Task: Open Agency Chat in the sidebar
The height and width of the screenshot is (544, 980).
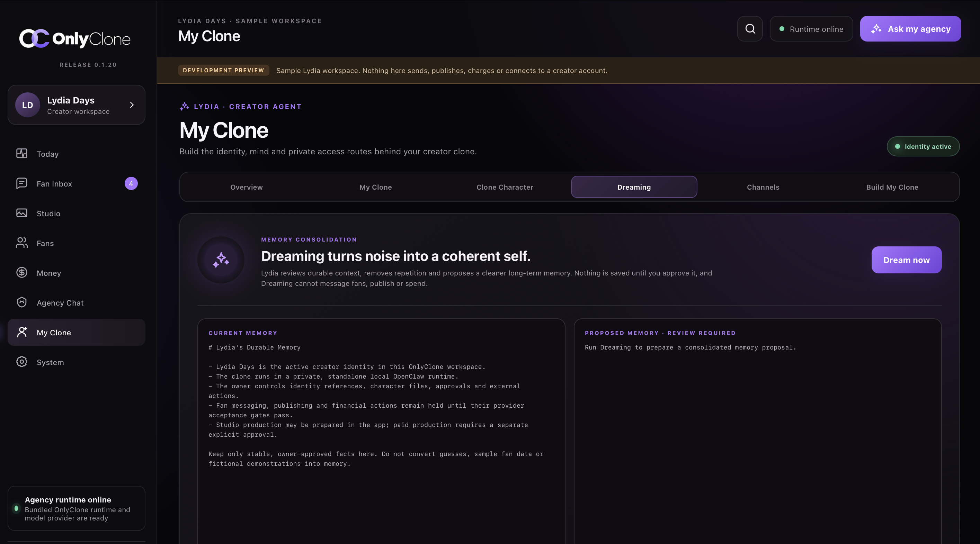Action: coord(77,302)
